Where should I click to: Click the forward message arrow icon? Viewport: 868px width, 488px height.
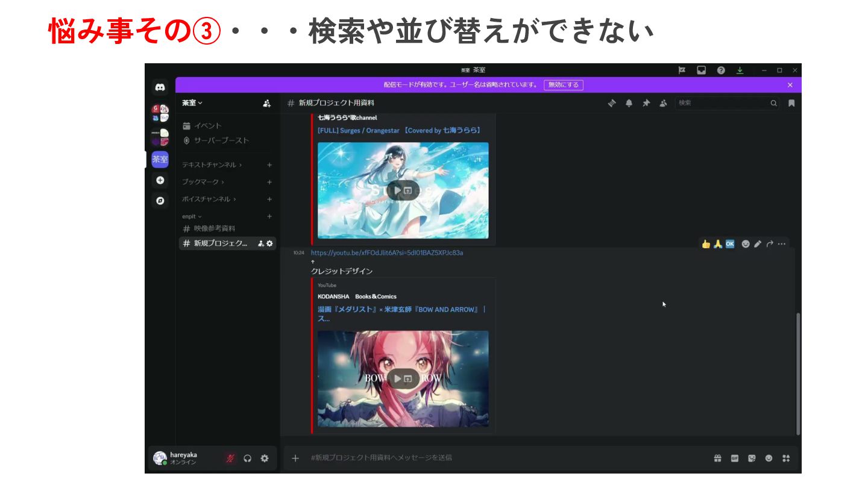tap(770, 244)
